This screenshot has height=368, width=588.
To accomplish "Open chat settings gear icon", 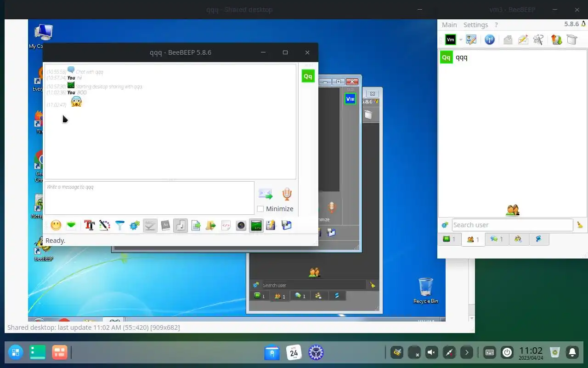I will tap(135, 225).
